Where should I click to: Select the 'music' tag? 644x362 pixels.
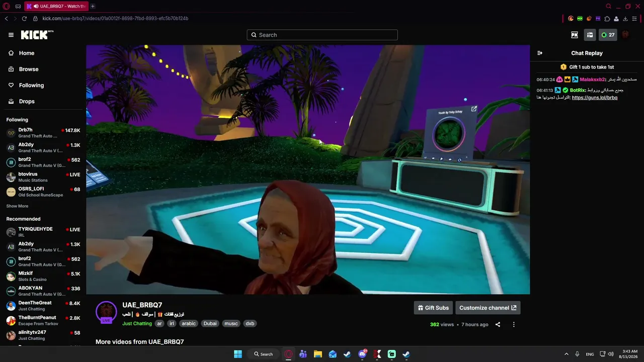pyautogui.click(x=231, y=323)
